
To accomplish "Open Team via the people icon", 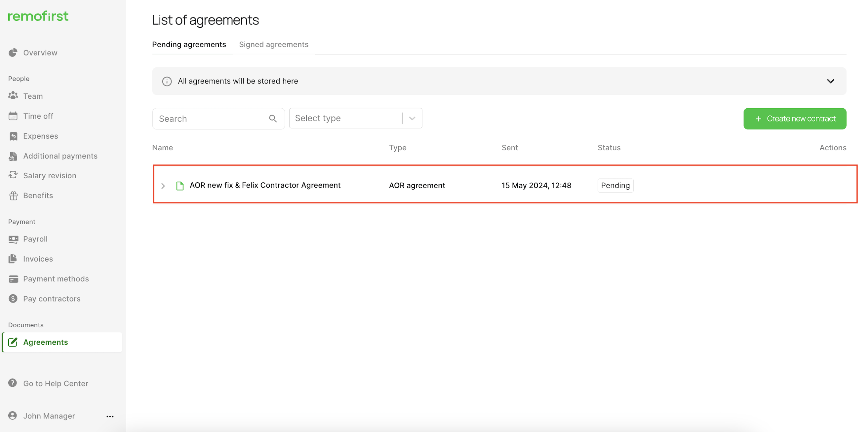I will [x=13, y=96].
